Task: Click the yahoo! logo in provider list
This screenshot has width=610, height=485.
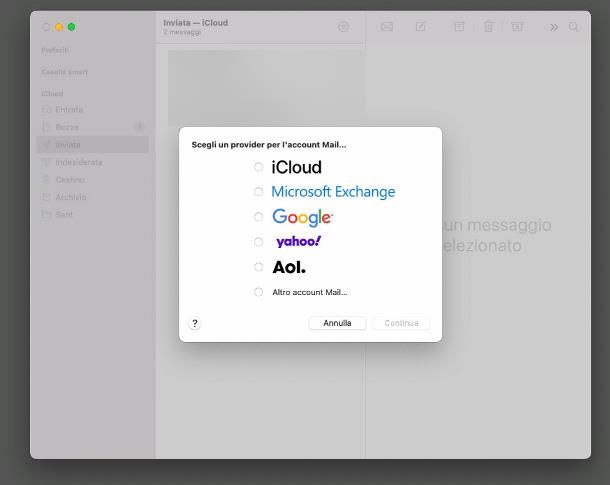Action: point(298,242)
